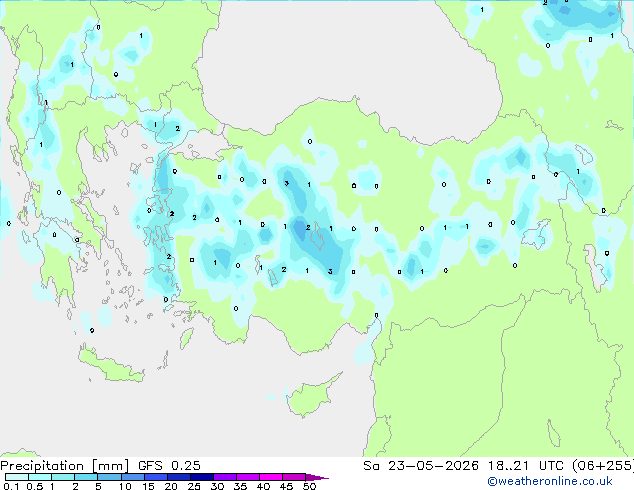Click the '35' legend scale label

click(240, 486)
